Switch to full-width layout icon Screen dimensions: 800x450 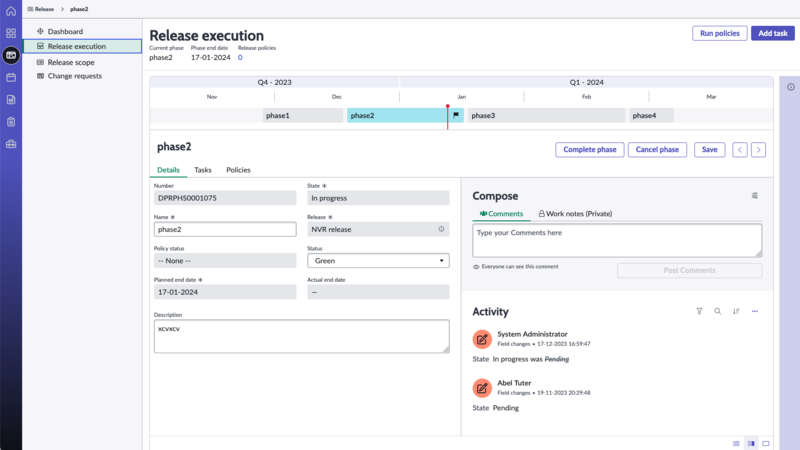766,443
